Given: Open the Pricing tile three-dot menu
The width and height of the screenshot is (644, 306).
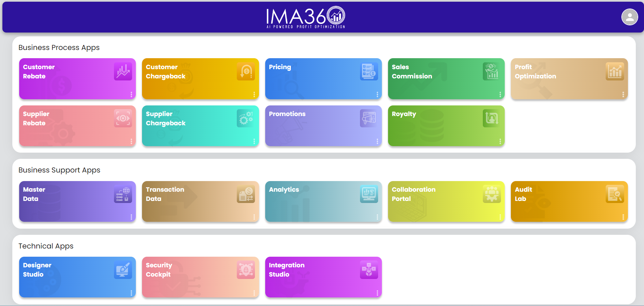Looking at the screenshot, I should 377,94.
